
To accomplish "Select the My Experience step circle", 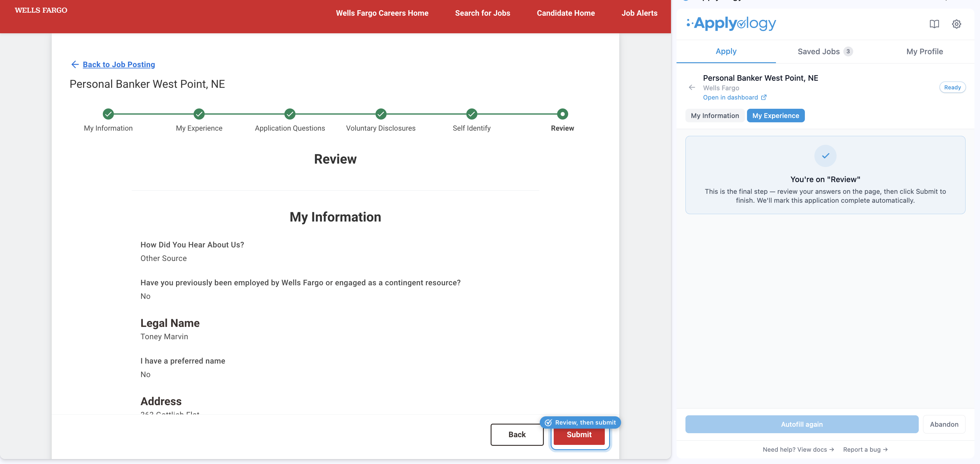I will 199,114.
